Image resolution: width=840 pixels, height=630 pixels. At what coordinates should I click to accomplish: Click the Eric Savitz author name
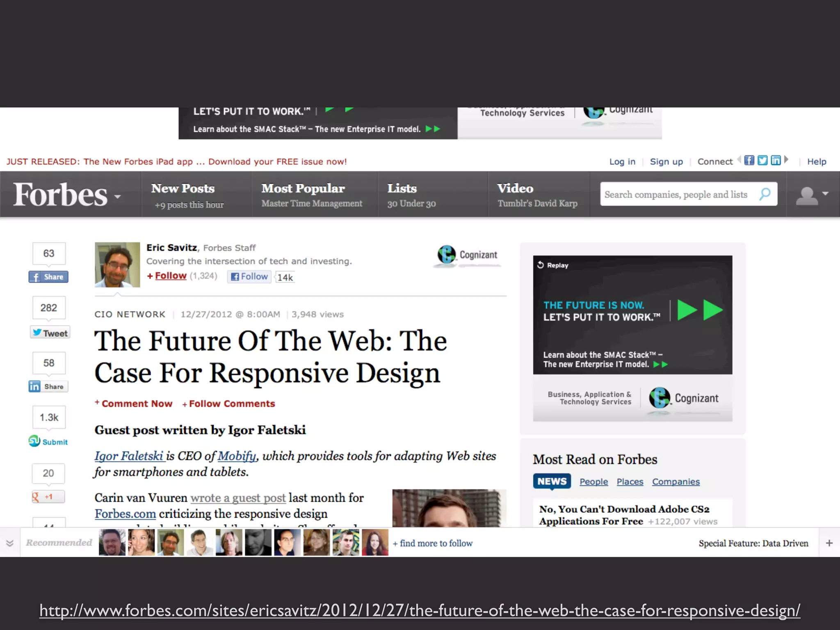(172, 248)
